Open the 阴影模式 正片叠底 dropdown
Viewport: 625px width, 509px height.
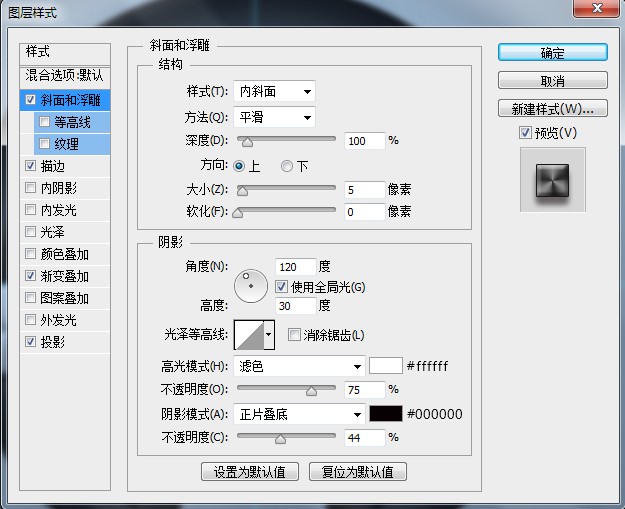tap(299, 415)
